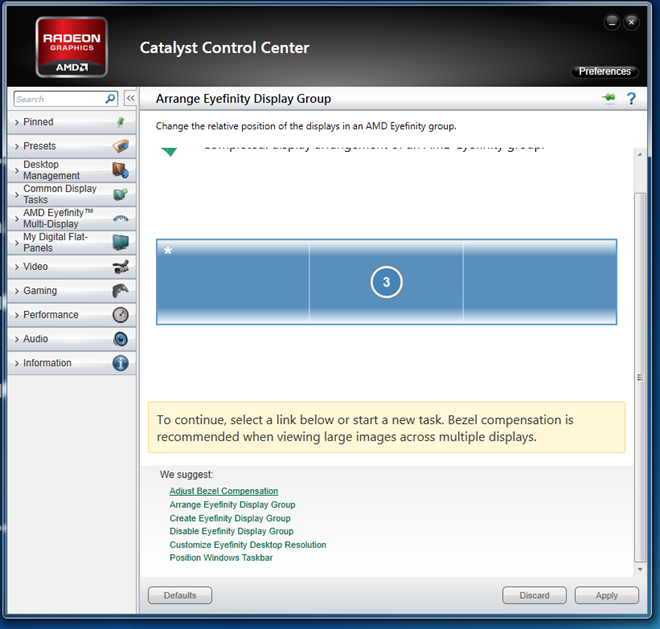Open Create Eyefinity Display Group link

230,518
